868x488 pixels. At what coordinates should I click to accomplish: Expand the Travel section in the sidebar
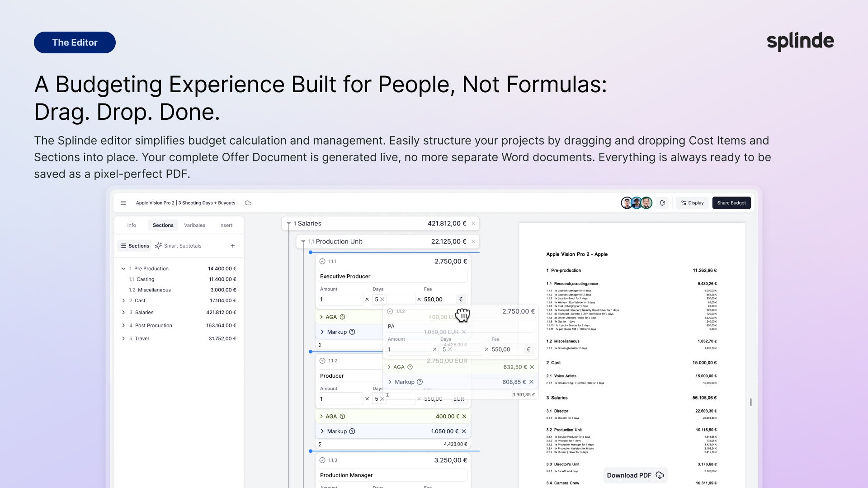coord(123,338)
